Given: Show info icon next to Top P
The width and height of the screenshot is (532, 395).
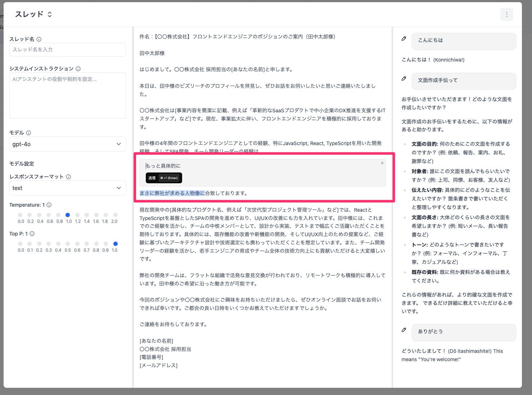Looking at the screenshot, I should (32, 234).
